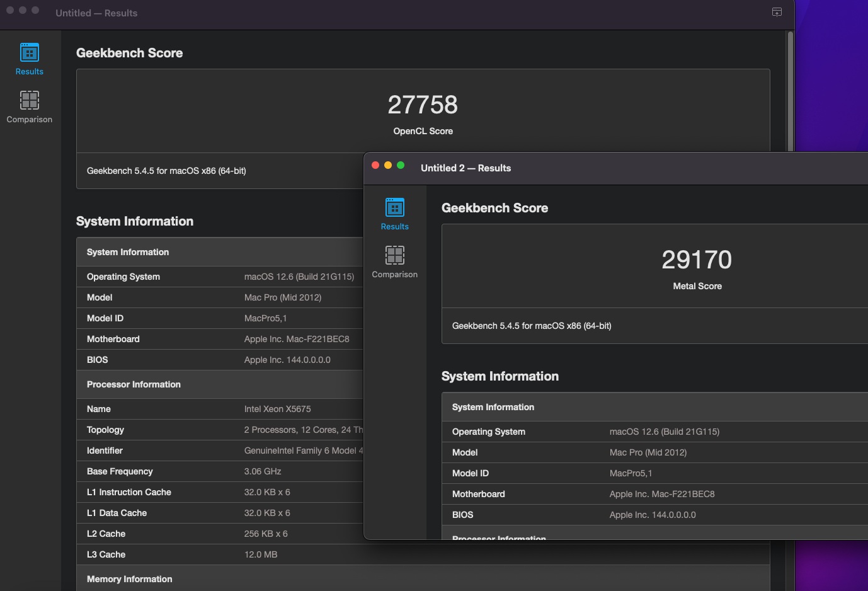Click the vertical scrollbar of the Untitled window
The image size is (868, 591).
[x=790, y=91]
